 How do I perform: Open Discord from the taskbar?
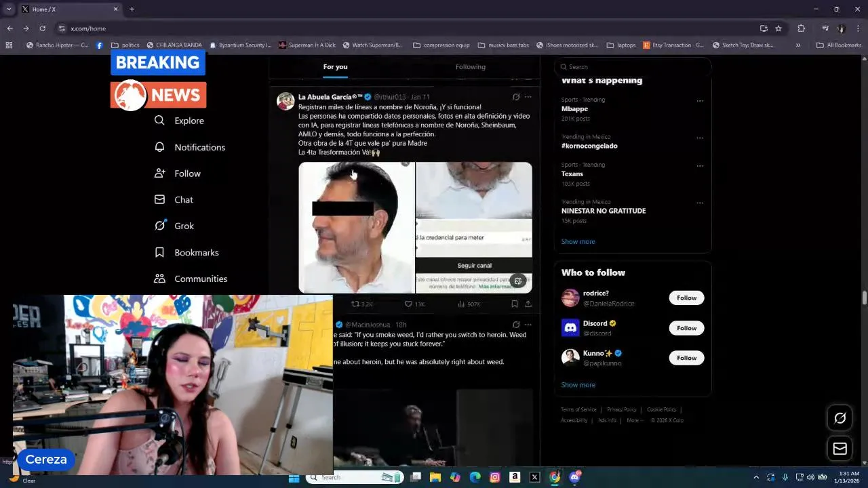click(x=575, y=477)
